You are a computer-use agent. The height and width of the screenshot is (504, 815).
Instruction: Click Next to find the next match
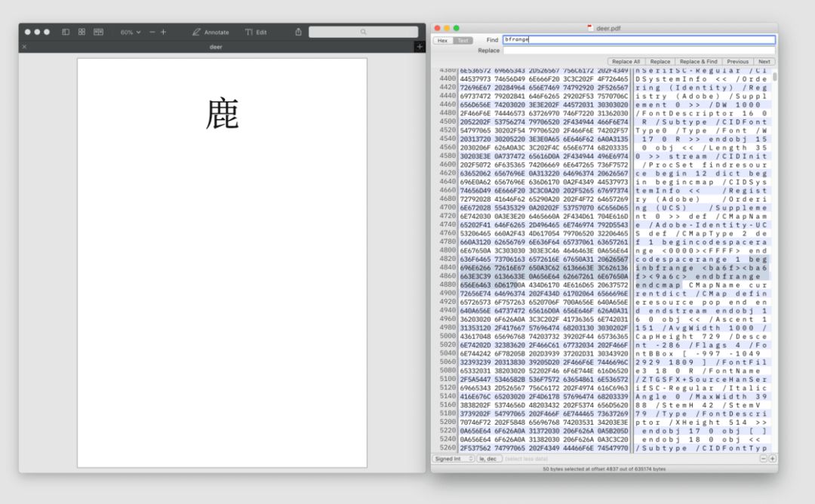tap(764, 61)
